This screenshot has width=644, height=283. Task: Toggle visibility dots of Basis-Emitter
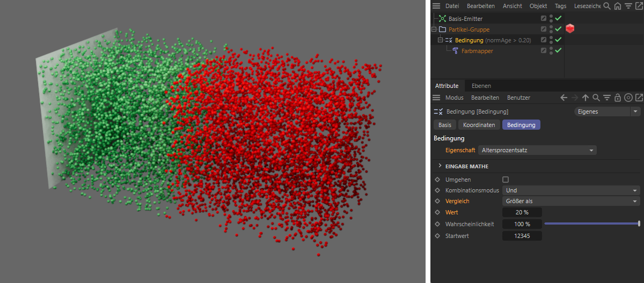[x=551, y=18]
